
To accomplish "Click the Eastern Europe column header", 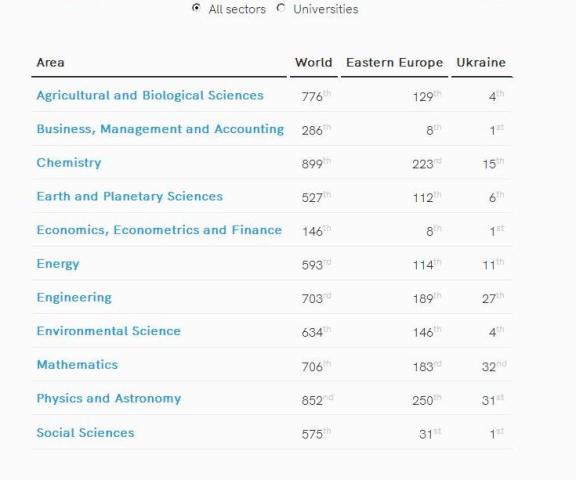I will 395,62.
